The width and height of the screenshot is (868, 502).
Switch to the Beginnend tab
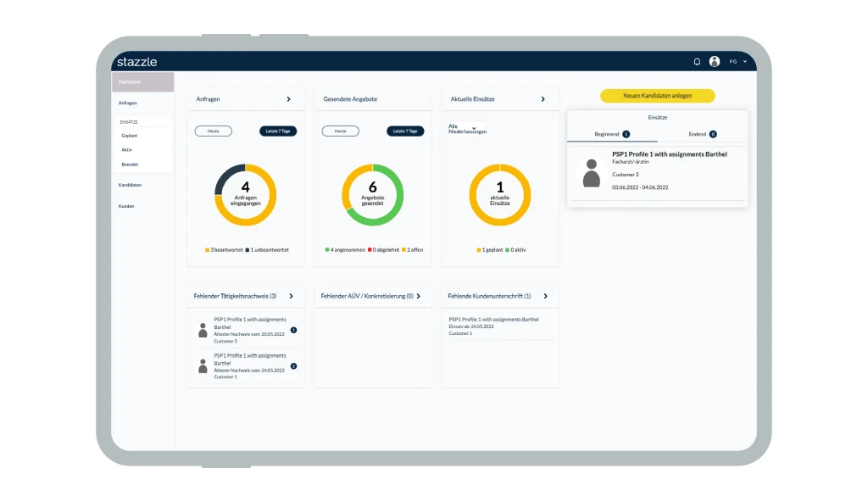pos(612,134)
